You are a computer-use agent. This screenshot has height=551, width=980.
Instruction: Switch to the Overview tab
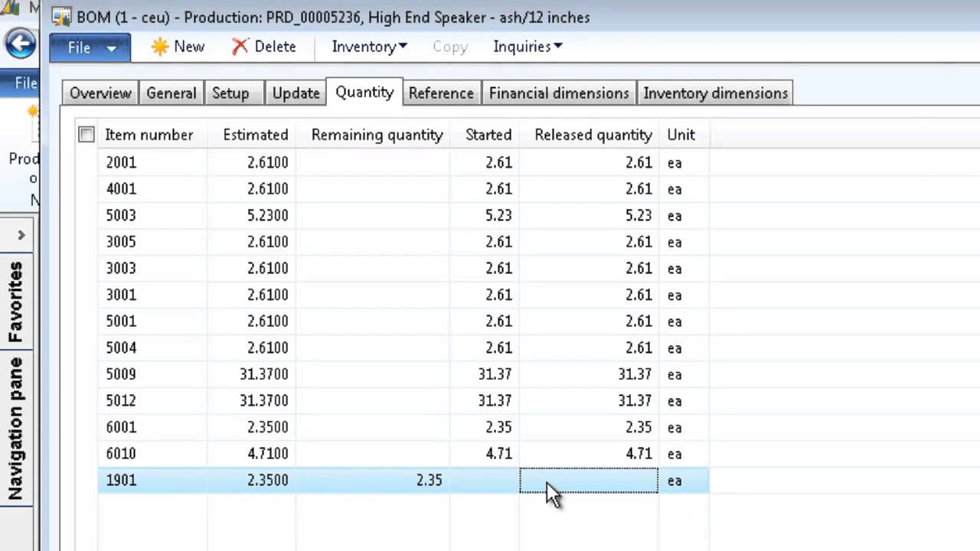tap(100, 93)
